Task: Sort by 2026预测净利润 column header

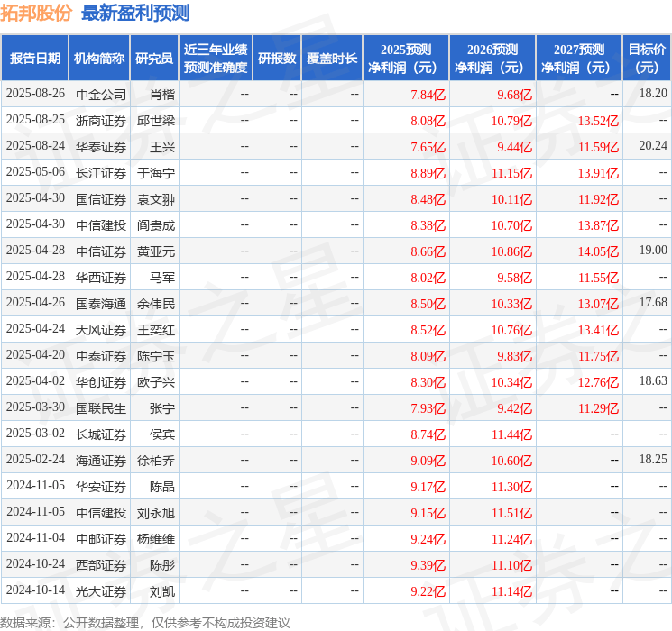Action: click(492, 59)
